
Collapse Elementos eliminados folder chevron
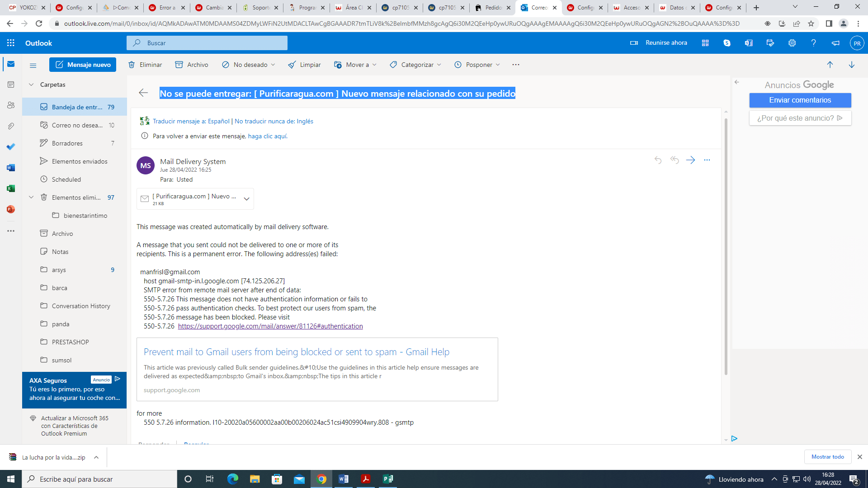pyautogui.click(x=31, y=197)
